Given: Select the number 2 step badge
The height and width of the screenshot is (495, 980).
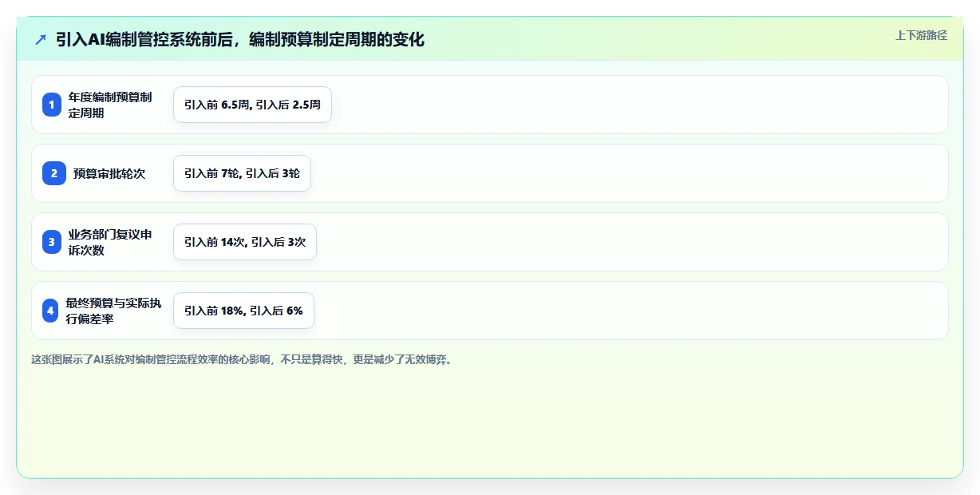Looking at the screenshot, I should pyautogui.click(x=54, y=173).
